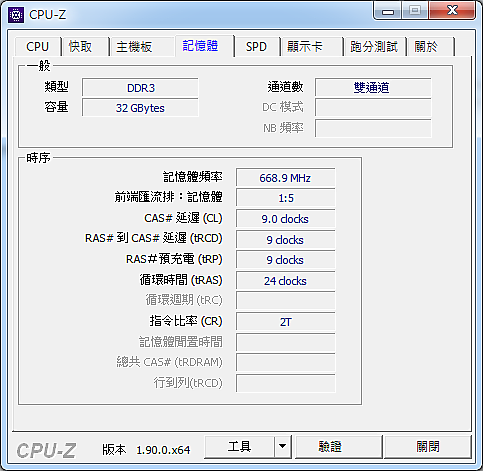Screen dimensions: 483x471
Task: Click the RAS# 到 CAS# 延遲 (tRCD) label
Action: point(154,238)
